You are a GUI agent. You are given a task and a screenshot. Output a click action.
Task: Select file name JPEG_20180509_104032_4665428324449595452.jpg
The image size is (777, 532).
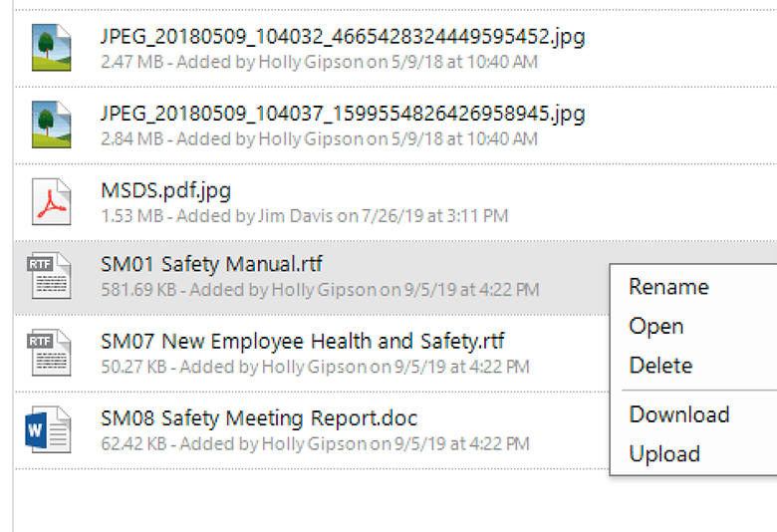tap(343, 37)
